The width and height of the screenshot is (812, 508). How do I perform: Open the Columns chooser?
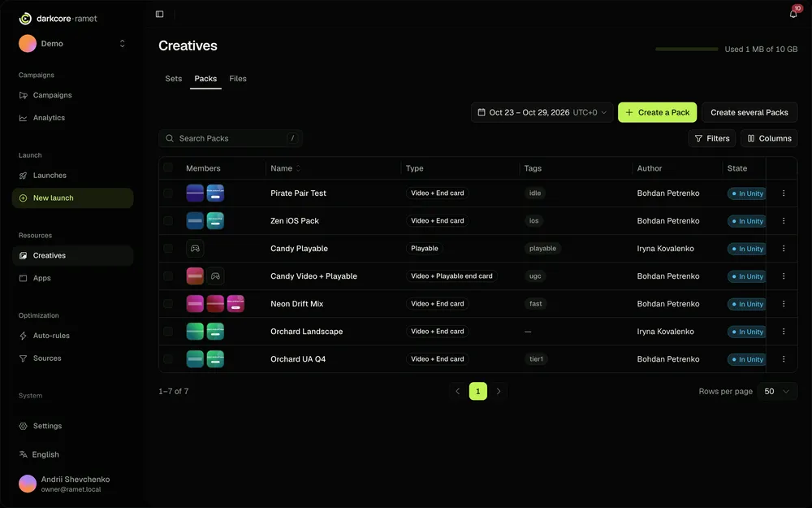click(769, 138)
